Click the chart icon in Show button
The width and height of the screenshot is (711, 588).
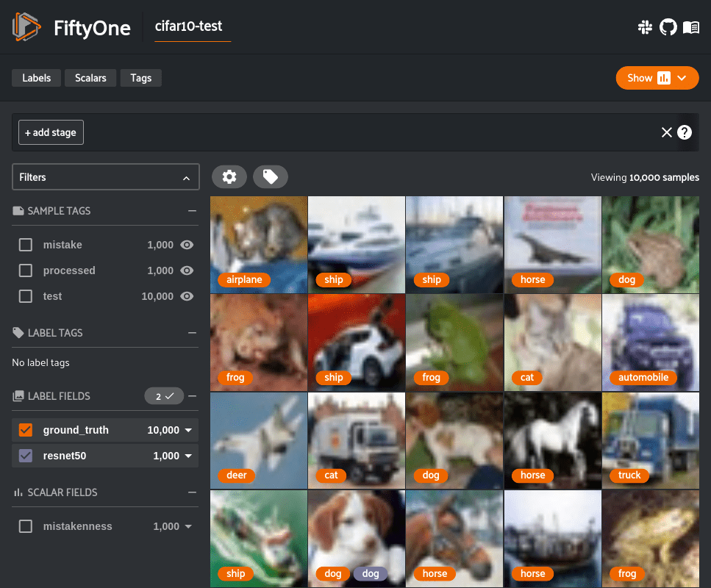(664, 78)
